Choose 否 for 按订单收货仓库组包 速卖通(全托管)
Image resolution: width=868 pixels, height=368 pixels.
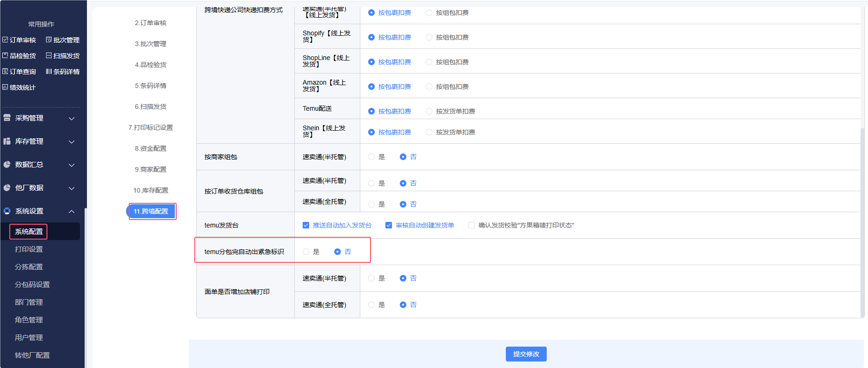coord(403,204)
